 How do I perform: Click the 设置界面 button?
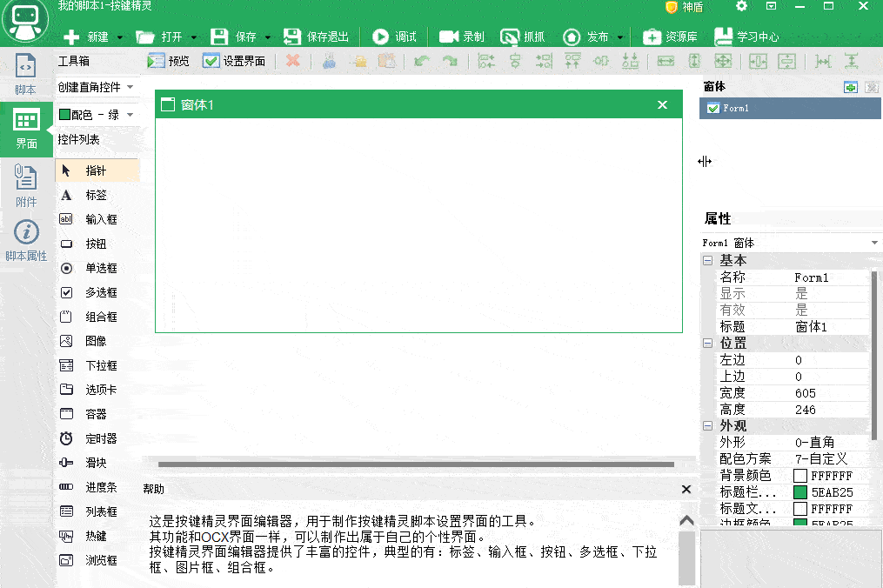coord(234,61)
